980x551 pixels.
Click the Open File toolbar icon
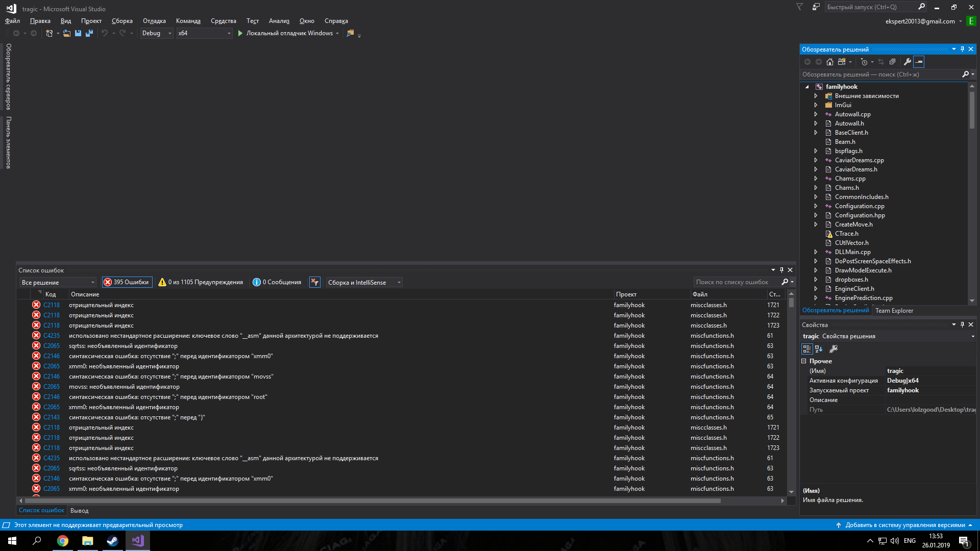pos(67,33)
